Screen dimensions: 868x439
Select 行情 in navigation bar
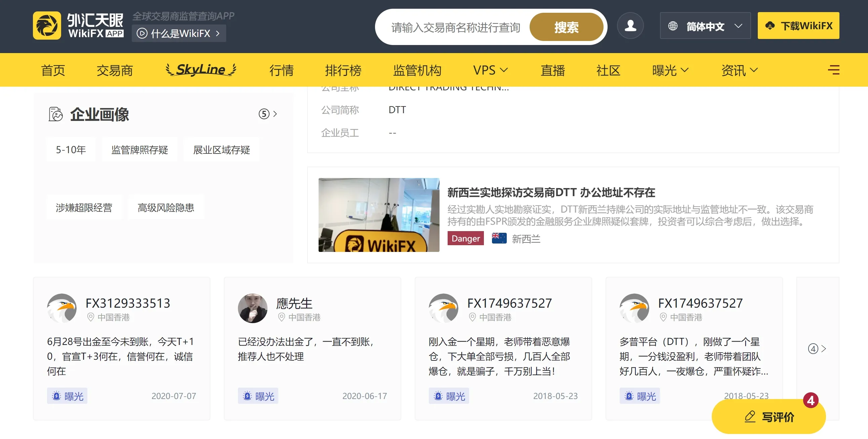pyautogui.click(x=281, y=70)
